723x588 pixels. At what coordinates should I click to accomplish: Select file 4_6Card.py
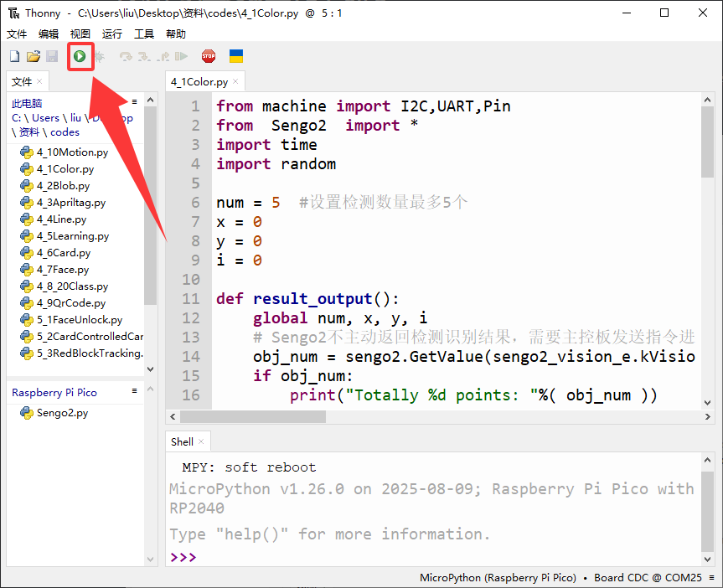coord(56,253)
